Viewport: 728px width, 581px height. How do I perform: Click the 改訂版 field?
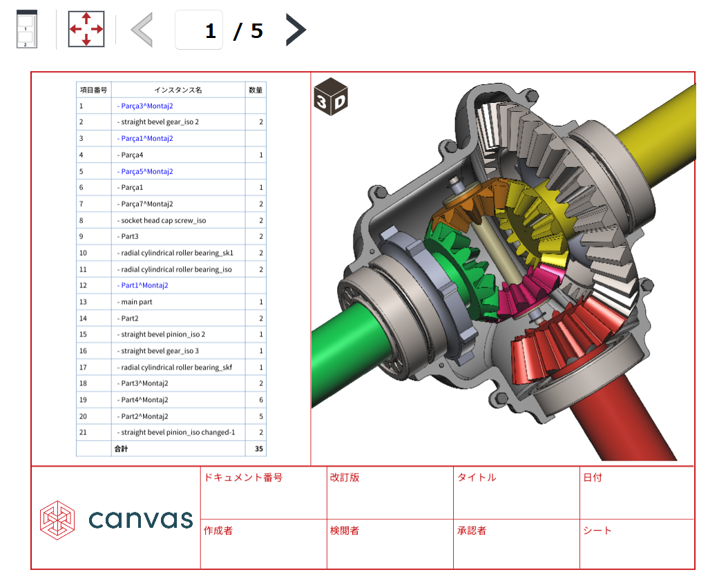pos(390,493)
